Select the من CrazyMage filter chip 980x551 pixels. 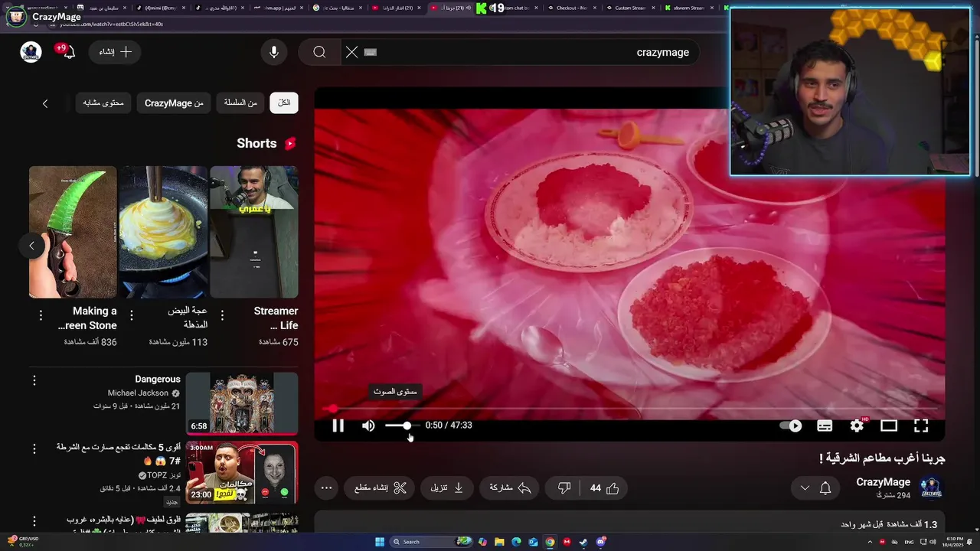pos(174,103)
